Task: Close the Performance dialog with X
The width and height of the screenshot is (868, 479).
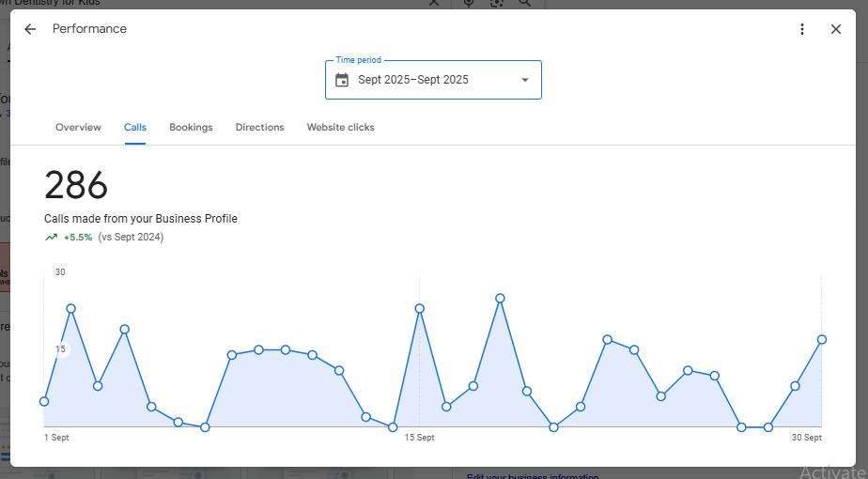Action: pyautogui.click(x=836, y=29)
